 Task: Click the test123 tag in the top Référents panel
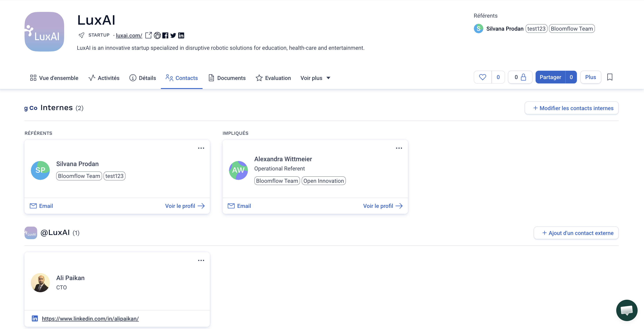(536, 29)
